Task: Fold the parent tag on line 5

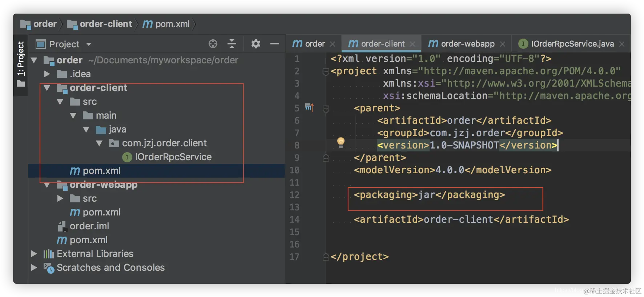Action: coord(326,109)
